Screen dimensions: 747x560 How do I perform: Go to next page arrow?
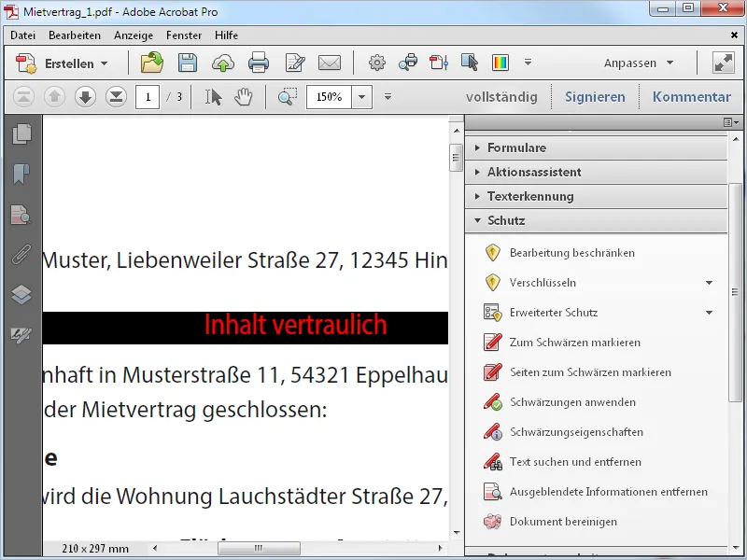(x=85, y=97)
